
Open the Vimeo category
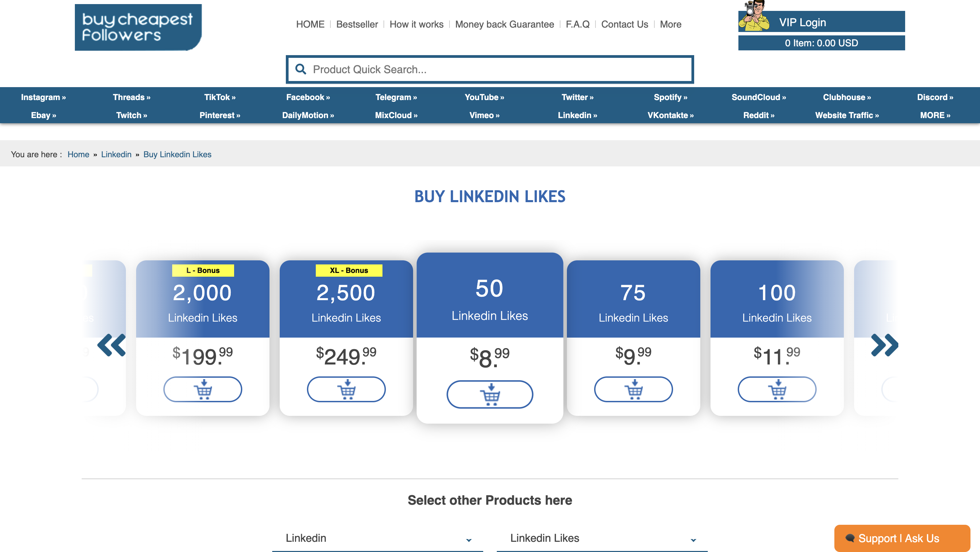click(x=484, y=115)
